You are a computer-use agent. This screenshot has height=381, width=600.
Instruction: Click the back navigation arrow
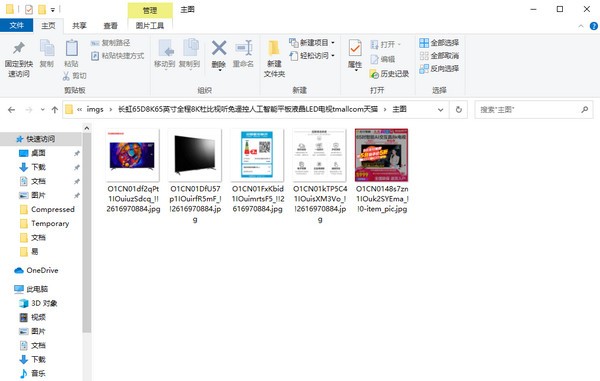(11, 110)
